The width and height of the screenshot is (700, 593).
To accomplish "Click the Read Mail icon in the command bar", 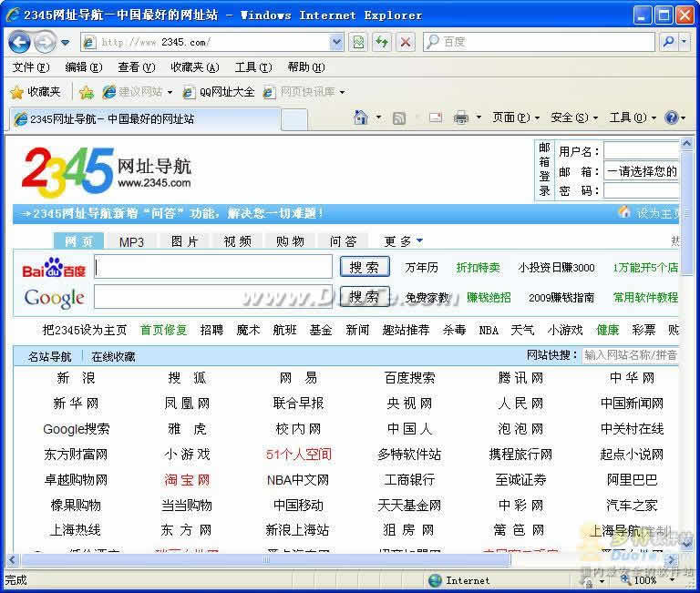I will (436, 118).
